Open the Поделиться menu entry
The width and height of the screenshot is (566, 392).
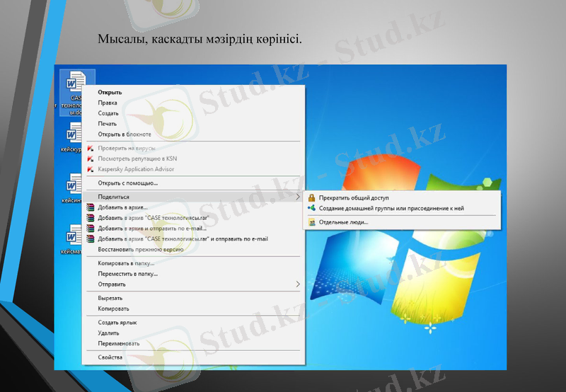(193, 197)
